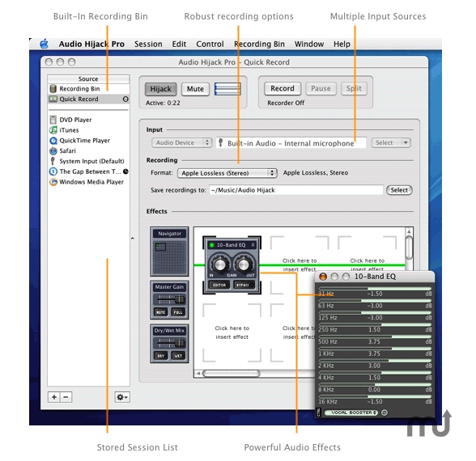Click the scroll left arrow in effects area

(x=198, y=373)
